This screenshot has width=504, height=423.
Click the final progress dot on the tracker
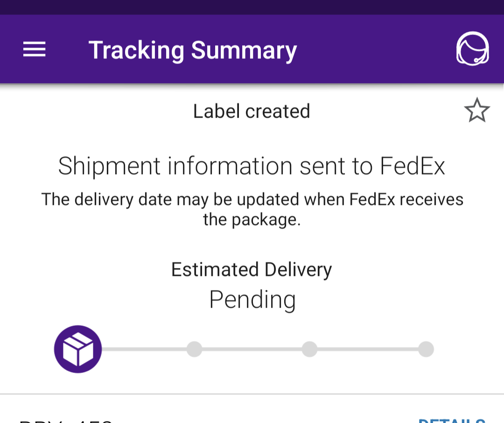pos(426,349)
